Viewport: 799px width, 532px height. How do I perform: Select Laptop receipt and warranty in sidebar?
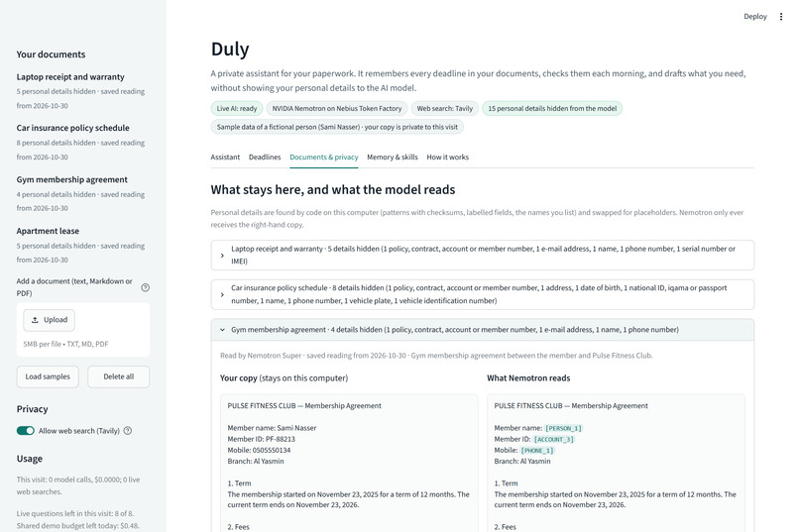click(70, 77)
